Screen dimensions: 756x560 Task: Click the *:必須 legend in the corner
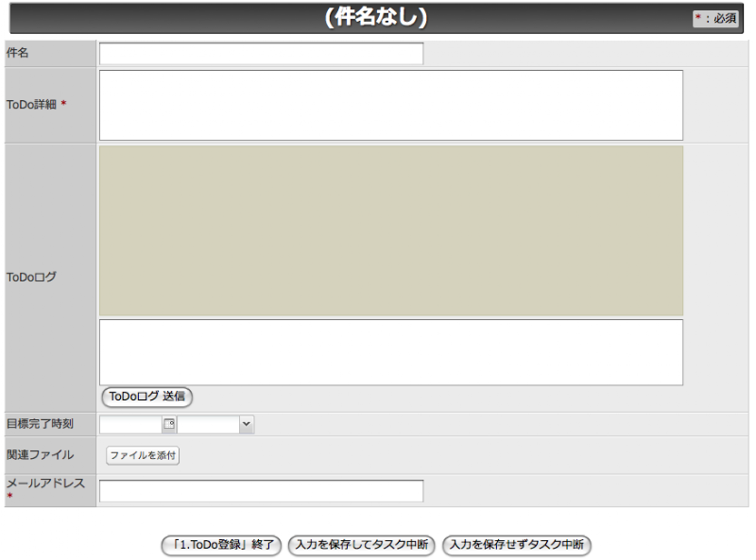tap(716, 18)
